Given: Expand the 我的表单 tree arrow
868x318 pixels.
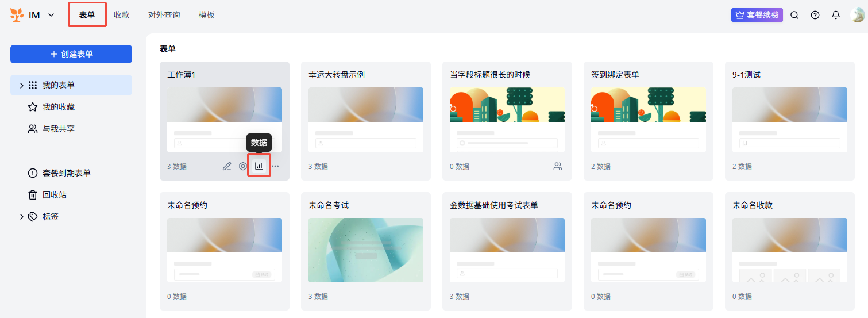Looking at the screenshot, I should pyautogui.click(x=22, y=85).
